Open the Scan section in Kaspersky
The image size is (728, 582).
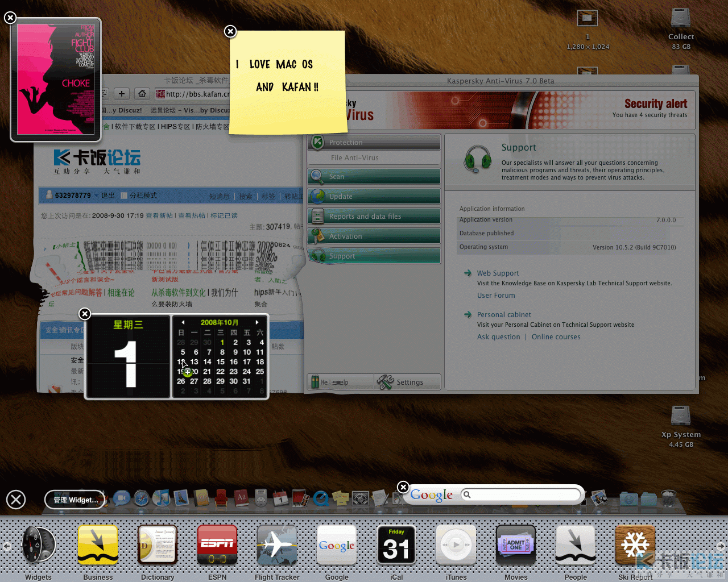(374, 176)
